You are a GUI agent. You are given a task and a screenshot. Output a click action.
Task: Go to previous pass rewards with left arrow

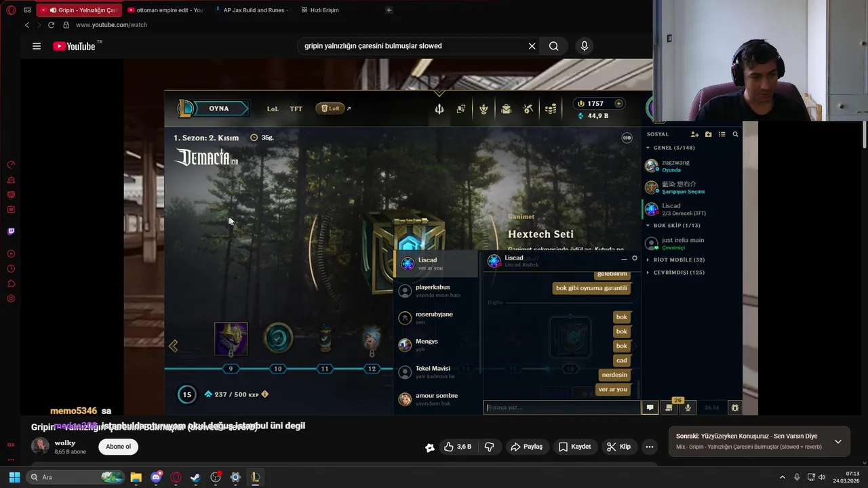click(x=173, y=346)
